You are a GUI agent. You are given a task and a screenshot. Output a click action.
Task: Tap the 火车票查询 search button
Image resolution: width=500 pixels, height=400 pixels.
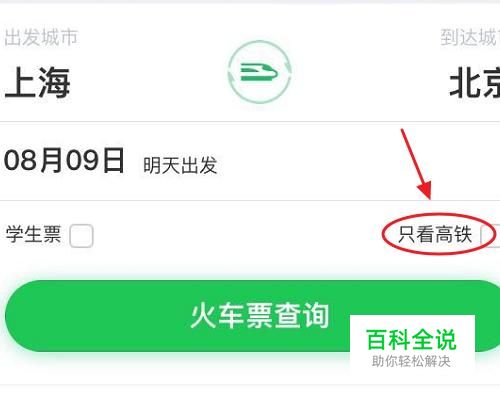(252, 316)
